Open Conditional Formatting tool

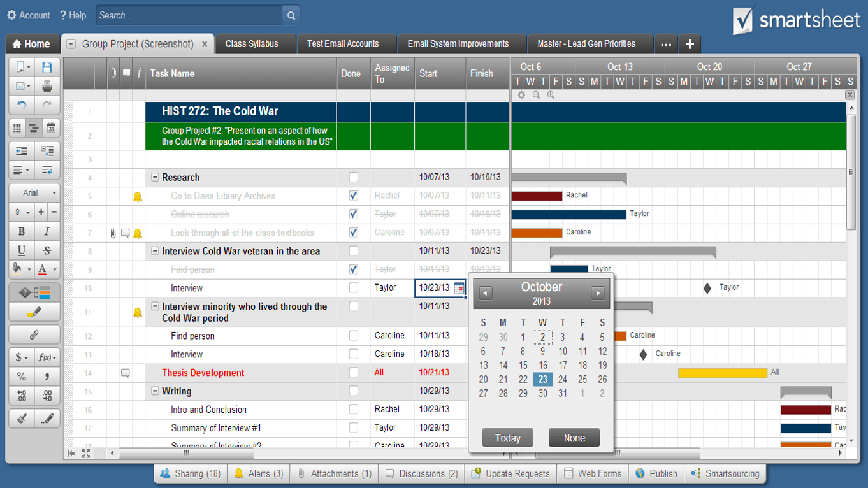(34, 293)
